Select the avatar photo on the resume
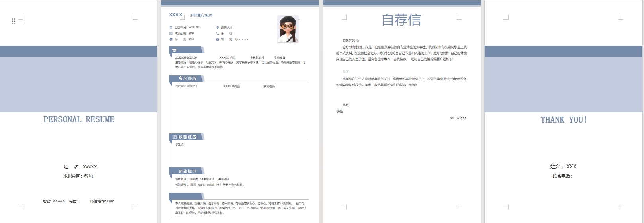644x223 pixels. (288, 29)
